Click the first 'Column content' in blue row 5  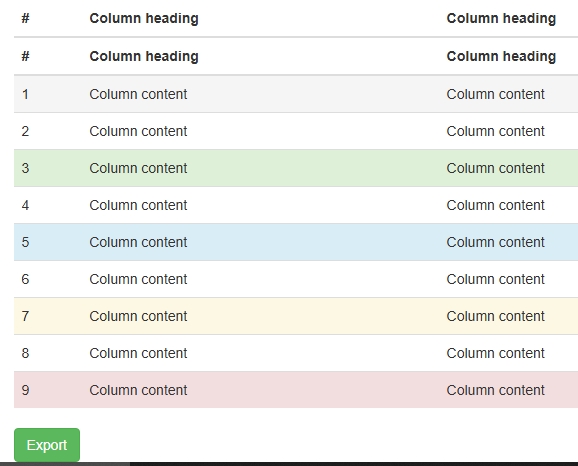click(138, 242)
